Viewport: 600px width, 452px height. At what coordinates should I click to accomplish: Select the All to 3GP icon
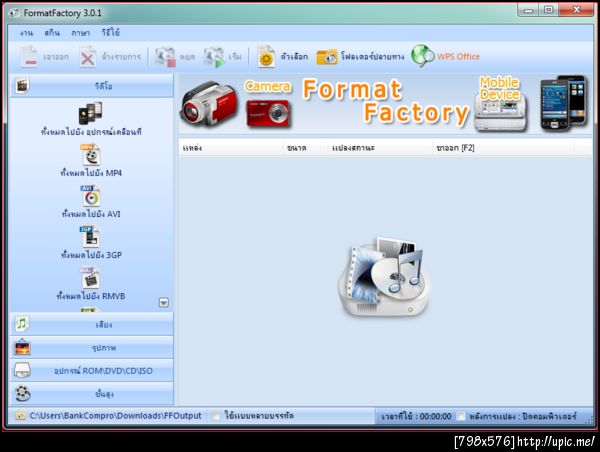pyautogui.click(x=90, y=237)
